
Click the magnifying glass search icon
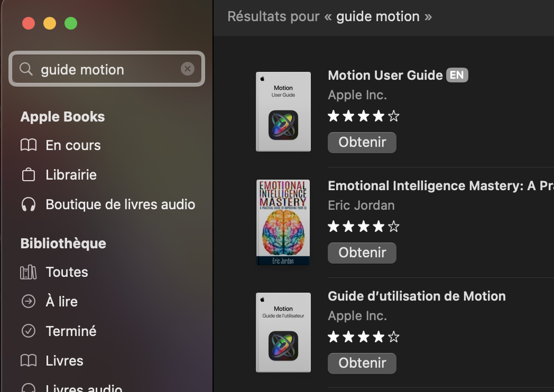coord(26,69)
